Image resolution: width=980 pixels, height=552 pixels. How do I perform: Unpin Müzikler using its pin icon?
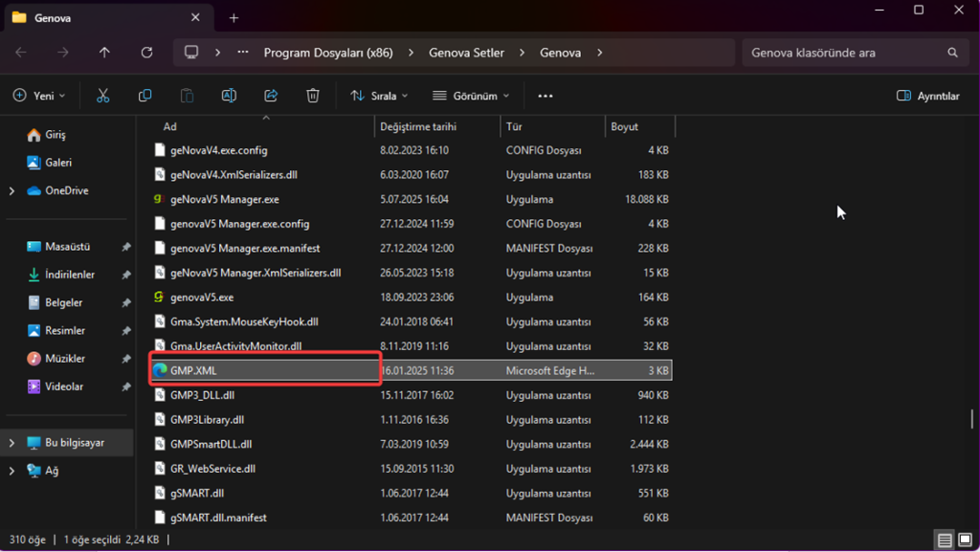tap(125, 359)
